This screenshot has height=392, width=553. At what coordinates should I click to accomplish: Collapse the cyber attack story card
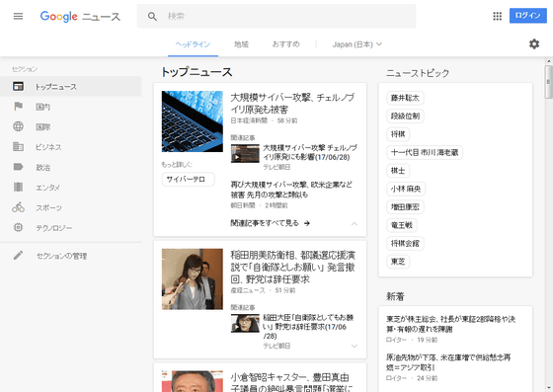[355, 223]
